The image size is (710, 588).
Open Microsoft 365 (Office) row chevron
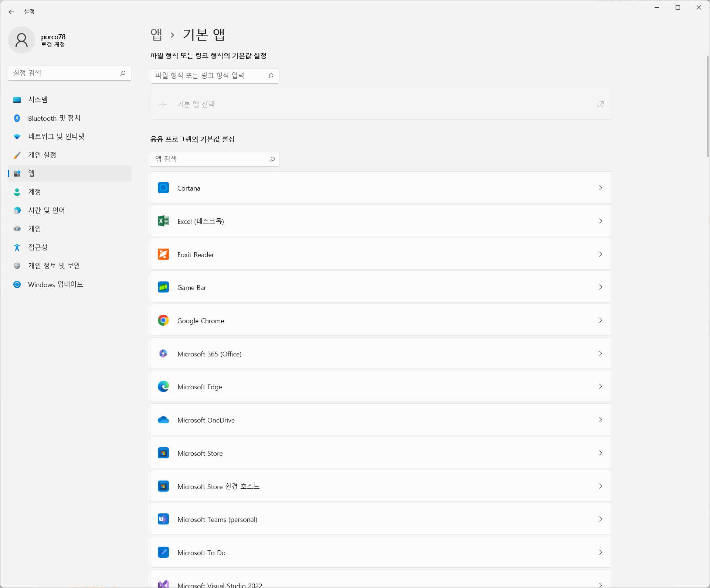[x=601, y=353]
